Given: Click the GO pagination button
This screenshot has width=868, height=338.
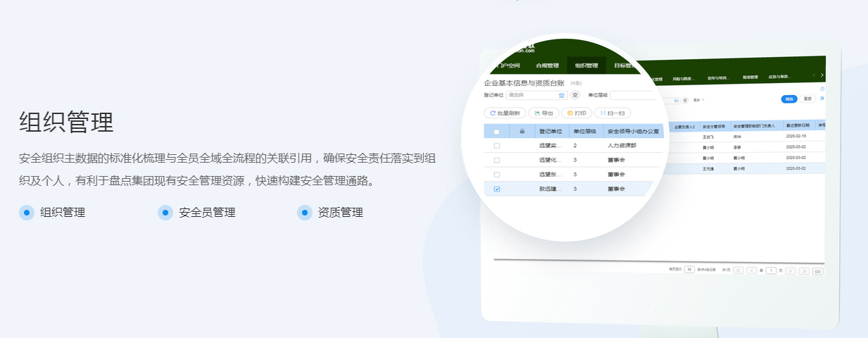Looking at the screenshot, I should tap(817, 271).
